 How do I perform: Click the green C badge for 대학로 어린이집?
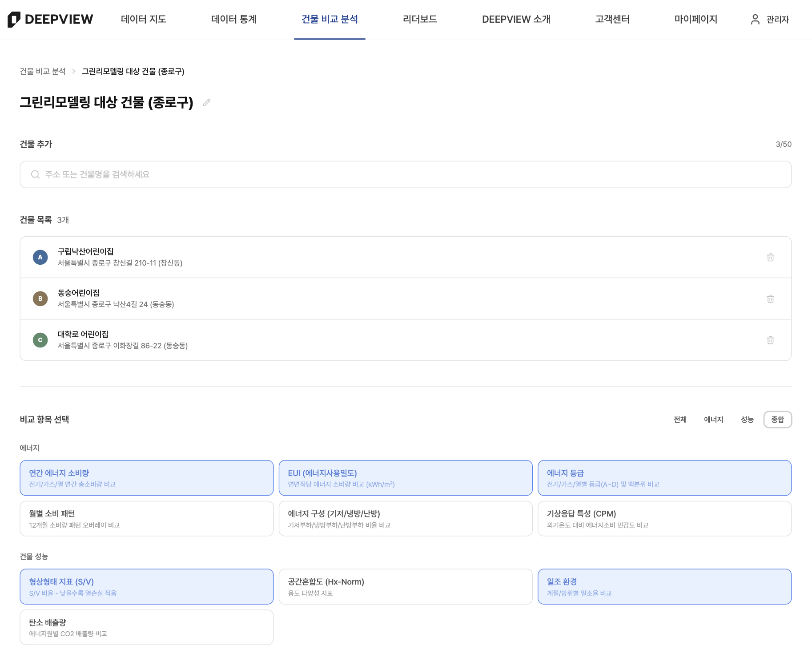40,340
